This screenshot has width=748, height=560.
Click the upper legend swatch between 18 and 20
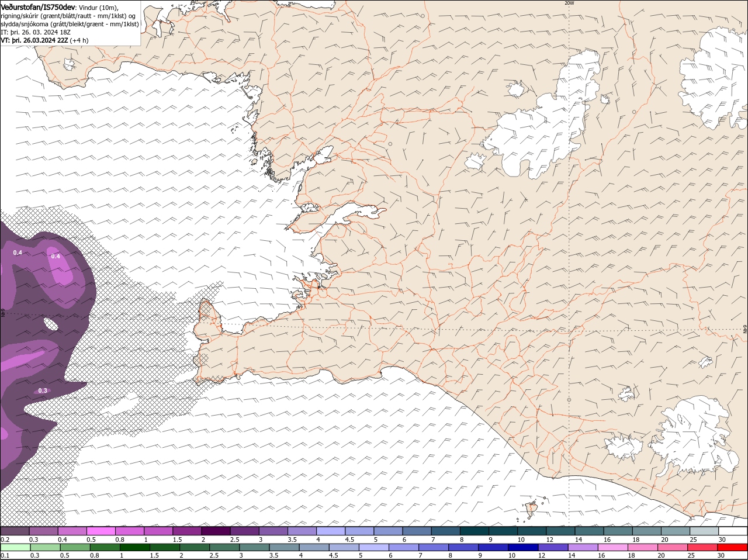pyautogui.click(x=646, y=531)
